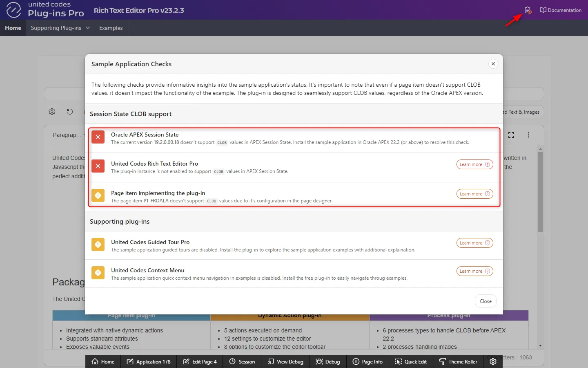Open developer toolbar settings gear
Screen dimensions: 588x368
pyautogui.click(x=493, y=361)
